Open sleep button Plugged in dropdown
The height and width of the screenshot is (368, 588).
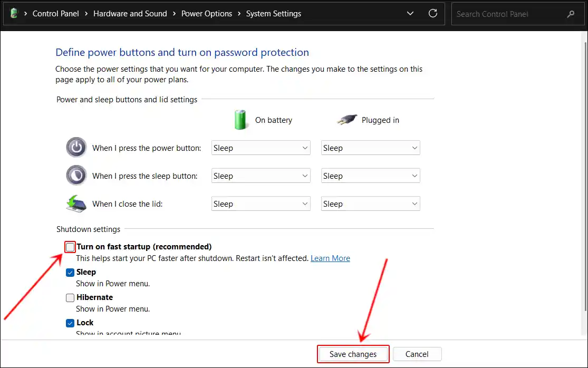coord(371,176)
